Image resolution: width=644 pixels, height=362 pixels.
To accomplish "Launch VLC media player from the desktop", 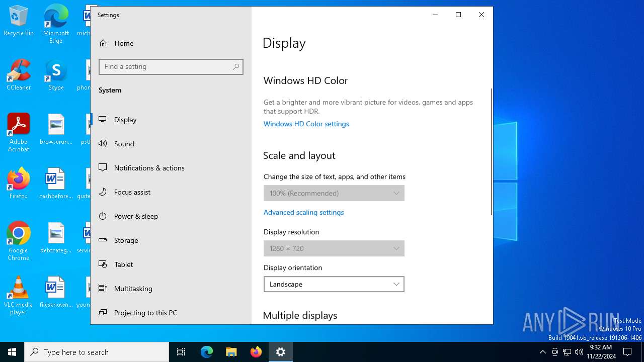I will (19, 296).
